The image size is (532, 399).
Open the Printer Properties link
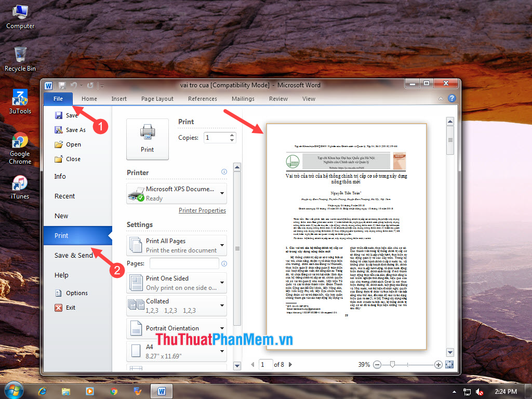click(x=202, y=210)
